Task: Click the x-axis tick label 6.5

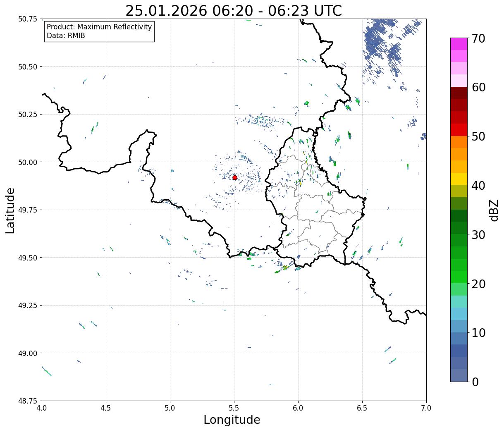Action: pos(362,408)
